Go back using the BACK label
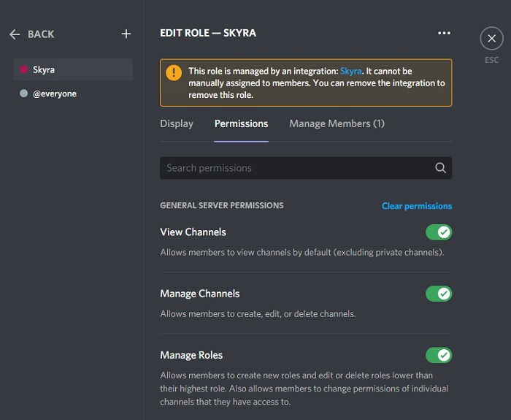The width and height of the screenshot is (511, 420). click(x=41, y=34)
